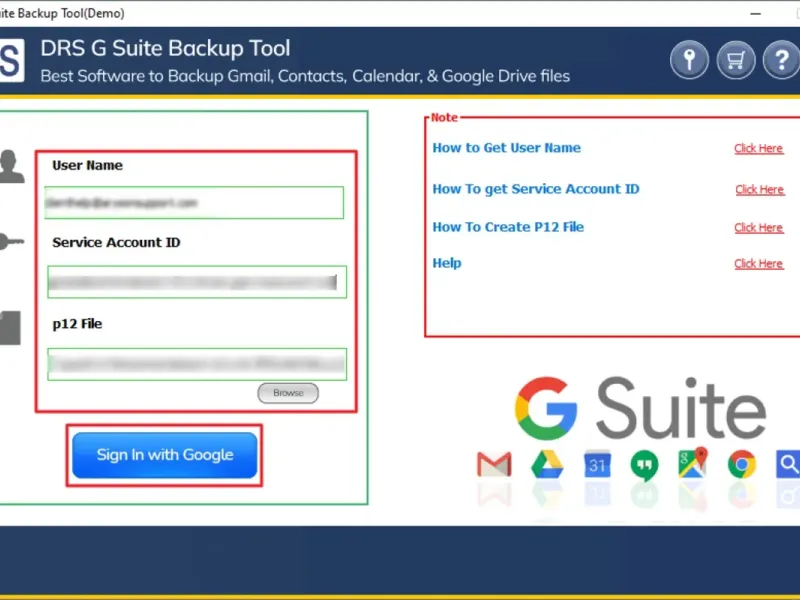Click the shopping cart purchase icon
This screenshot has height=600, width=800.
coord(736,60)
